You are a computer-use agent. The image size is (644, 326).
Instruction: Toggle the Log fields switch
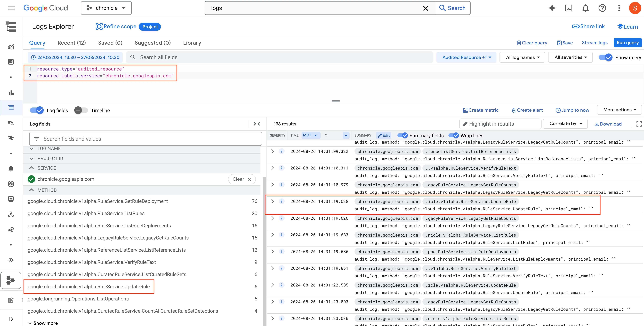[37, 110]
